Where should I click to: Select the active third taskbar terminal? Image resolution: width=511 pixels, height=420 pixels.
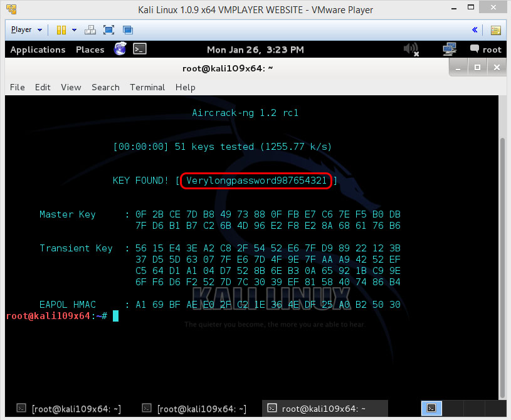(x=325, y=408)
